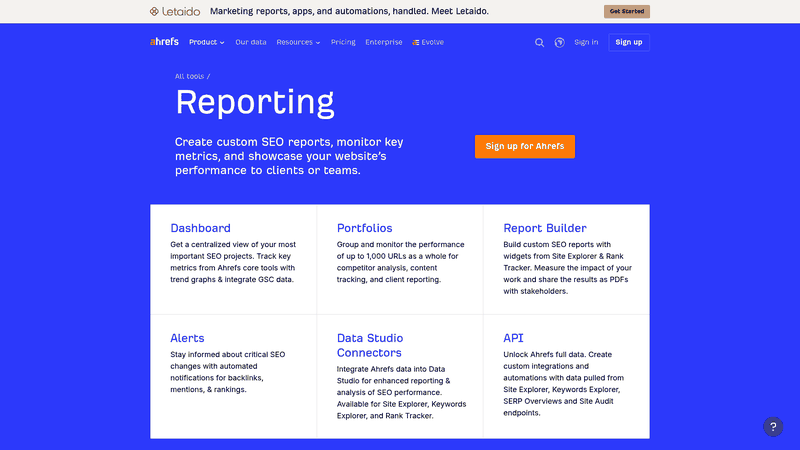This screenshot has height=450, width=800.
Task: Click the Report Builder card description
Action: 567,268
